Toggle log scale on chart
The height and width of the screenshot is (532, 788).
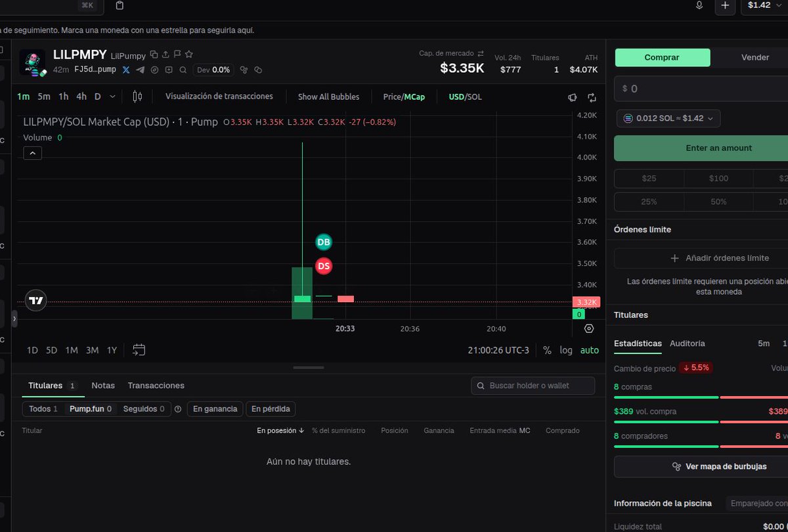566,350
